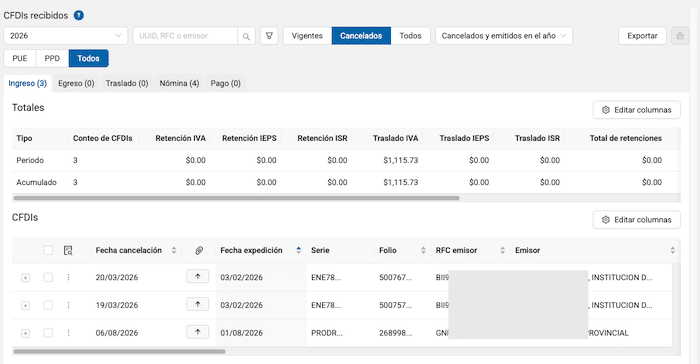The width and height of the screenshot is (700, 364).
Task: Expand the row dated 06/08/2026
Action: (x=25, y=333)
